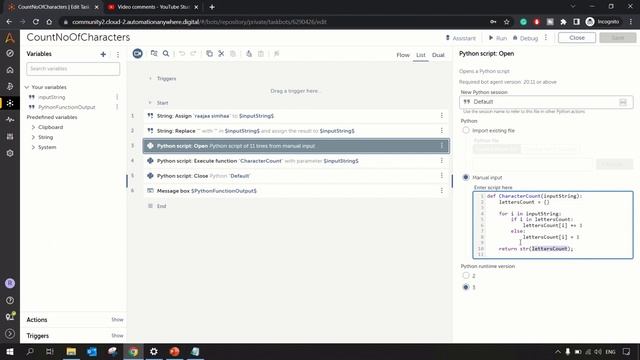Open menu for Python script: Execute function row
Screen dimensions: 640x360
pos(442,161)
